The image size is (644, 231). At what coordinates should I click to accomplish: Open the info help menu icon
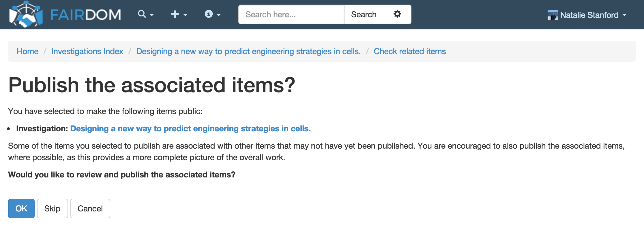tap(209, 14)
